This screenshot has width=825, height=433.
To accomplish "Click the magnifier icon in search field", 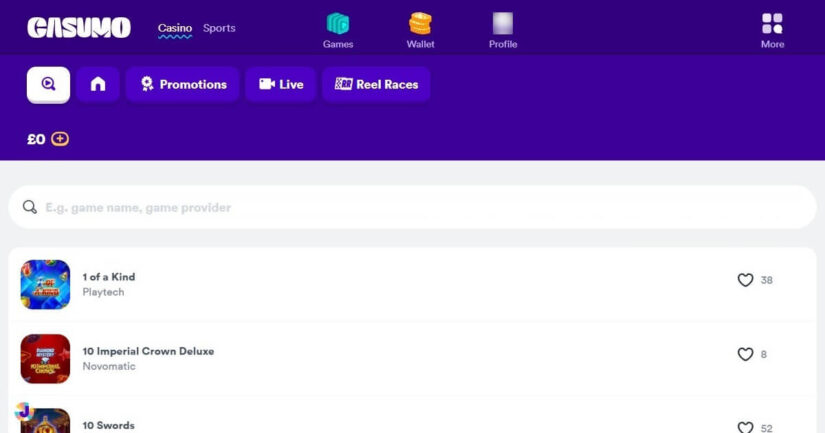I will coord(30,207).
